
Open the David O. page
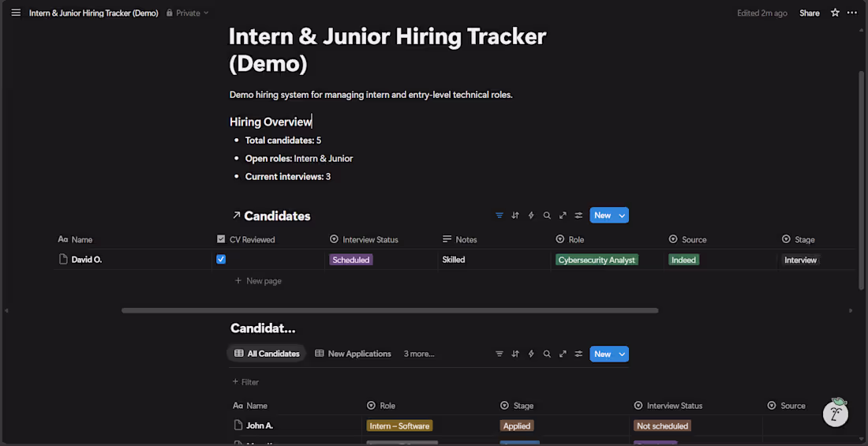tap(86, 259)
